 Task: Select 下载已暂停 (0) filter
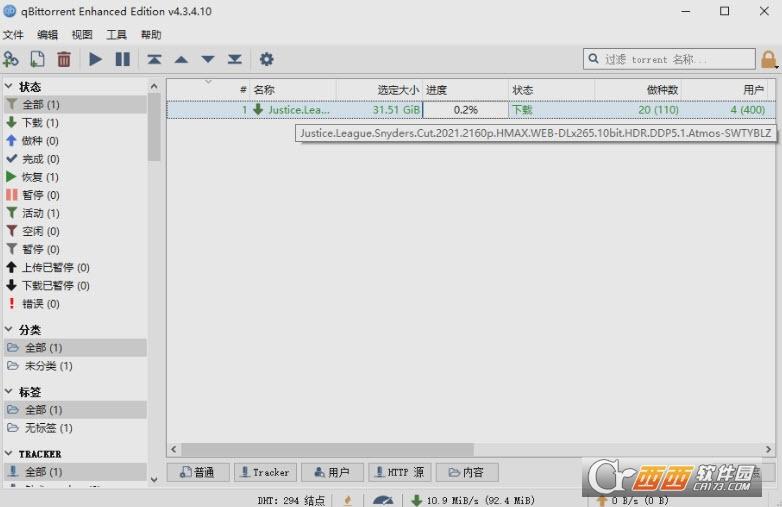point(75,285)
